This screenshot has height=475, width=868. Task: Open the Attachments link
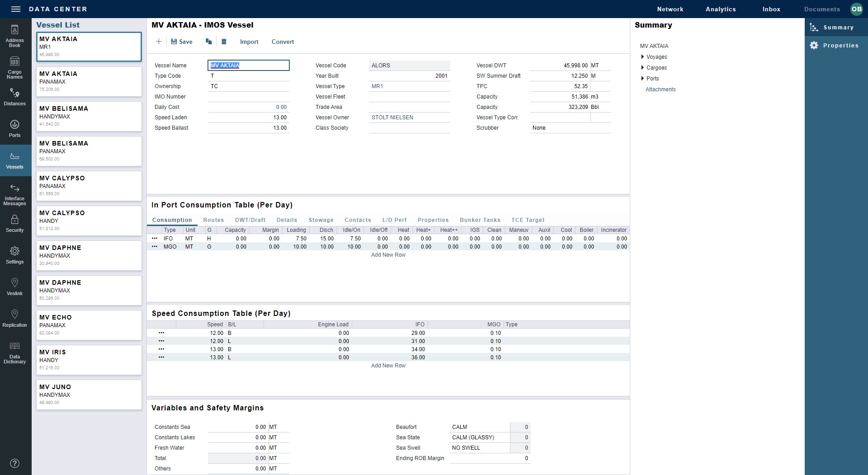(660, 89)
